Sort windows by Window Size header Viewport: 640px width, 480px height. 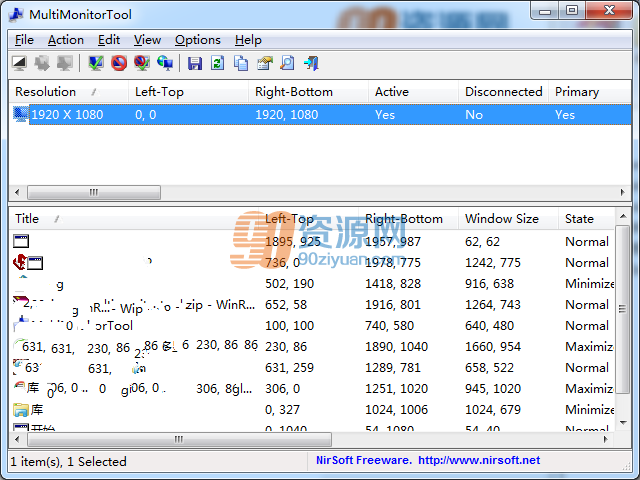508,219
